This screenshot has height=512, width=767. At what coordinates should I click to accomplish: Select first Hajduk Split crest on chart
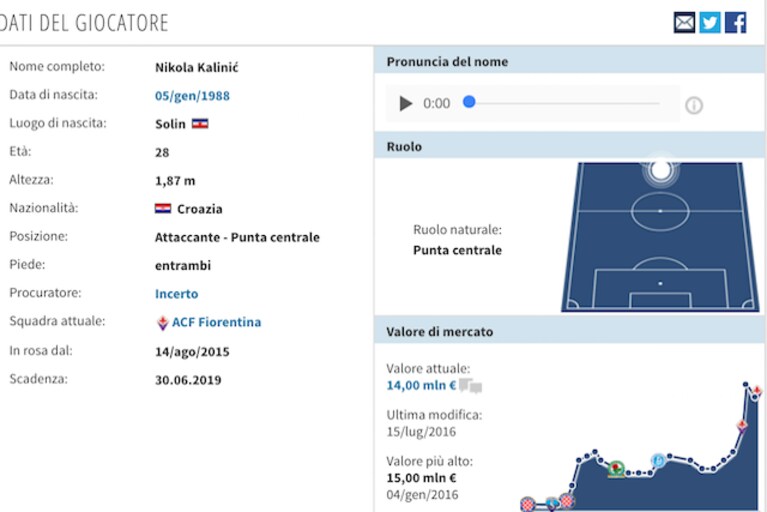(528, 504)
